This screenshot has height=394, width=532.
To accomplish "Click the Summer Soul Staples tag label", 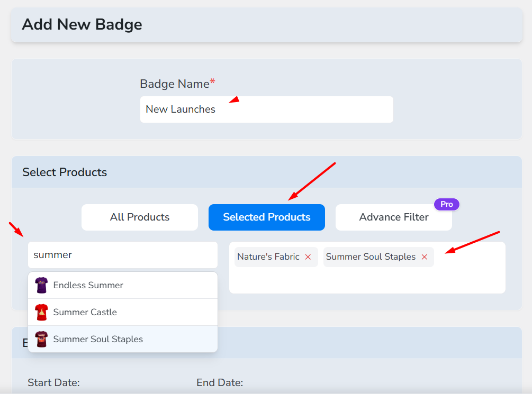I will [x=371, y=257].
